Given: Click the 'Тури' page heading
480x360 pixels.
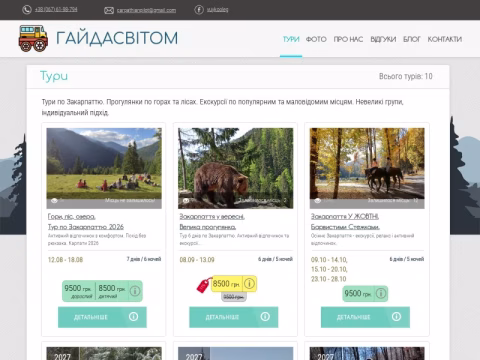Looking at the screenshot, I should (x=54, y=76).
